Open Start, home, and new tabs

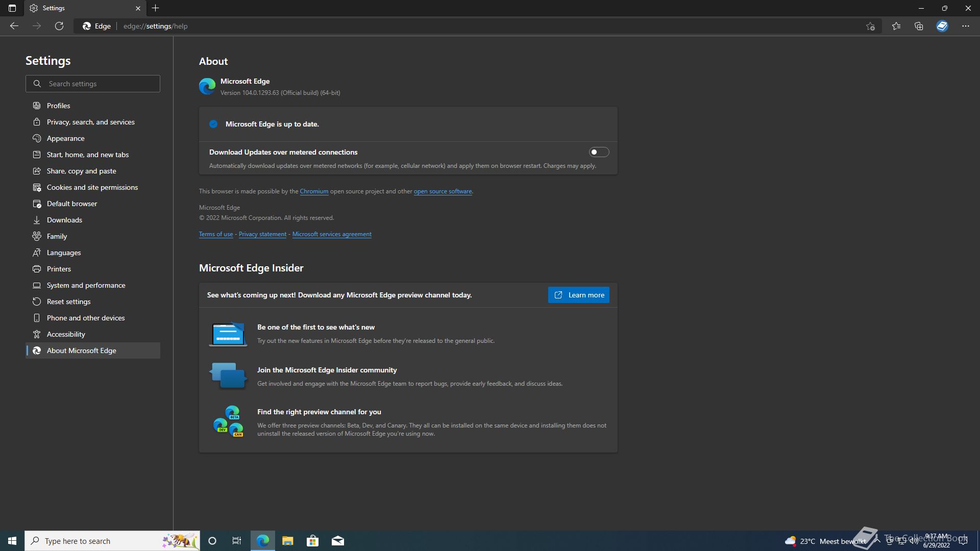[x=93, y=155]
